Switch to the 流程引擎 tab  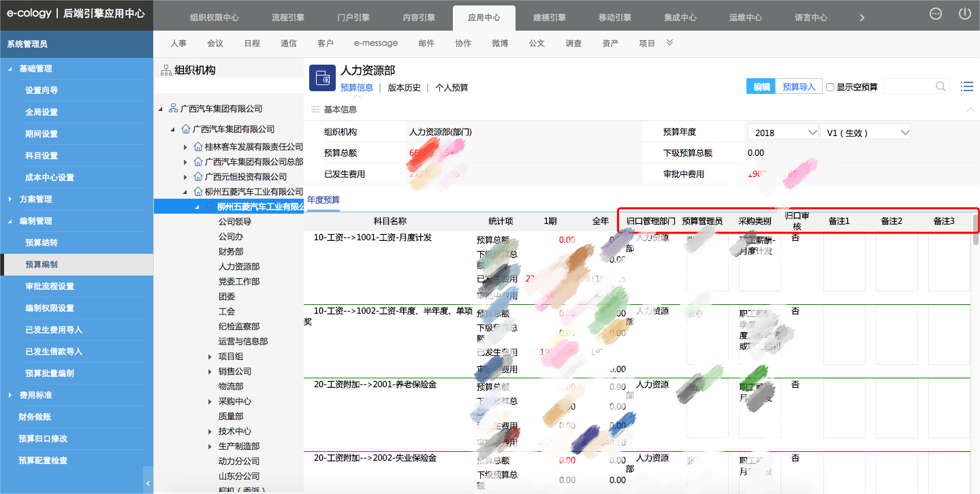(288, 18)
